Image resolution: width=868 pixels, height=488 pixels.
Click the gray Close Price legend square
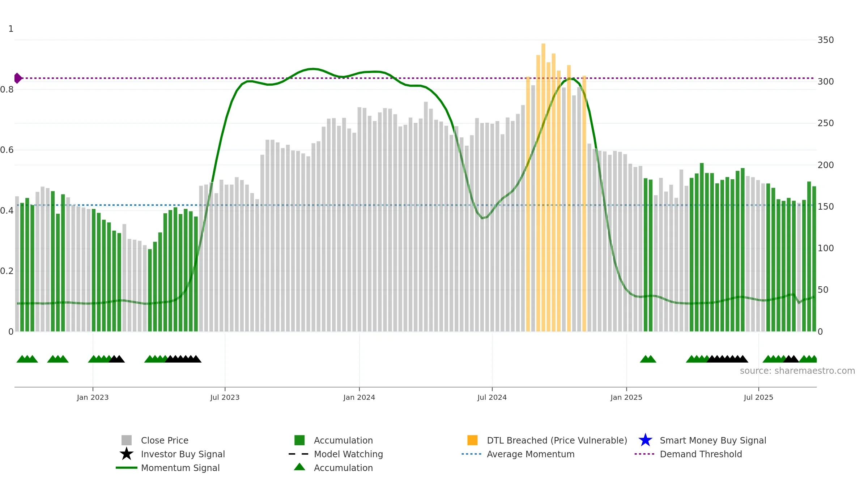(127, 440)
